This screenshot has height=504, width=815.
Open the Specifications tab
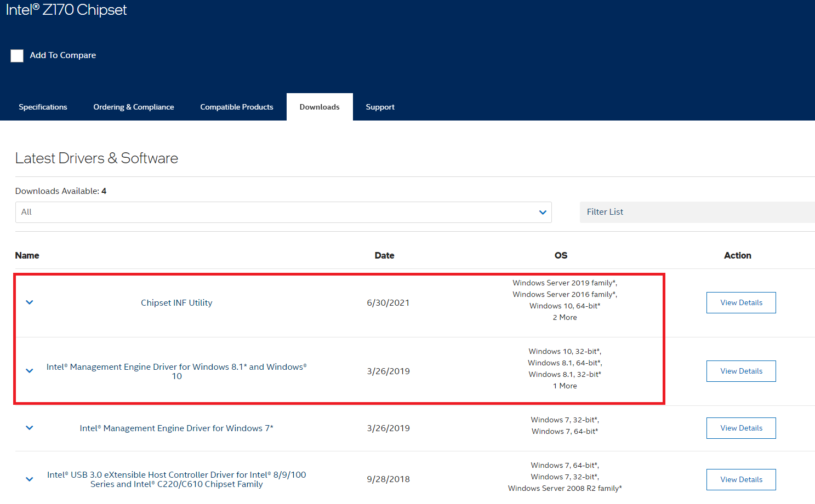[x=43, y=107]
